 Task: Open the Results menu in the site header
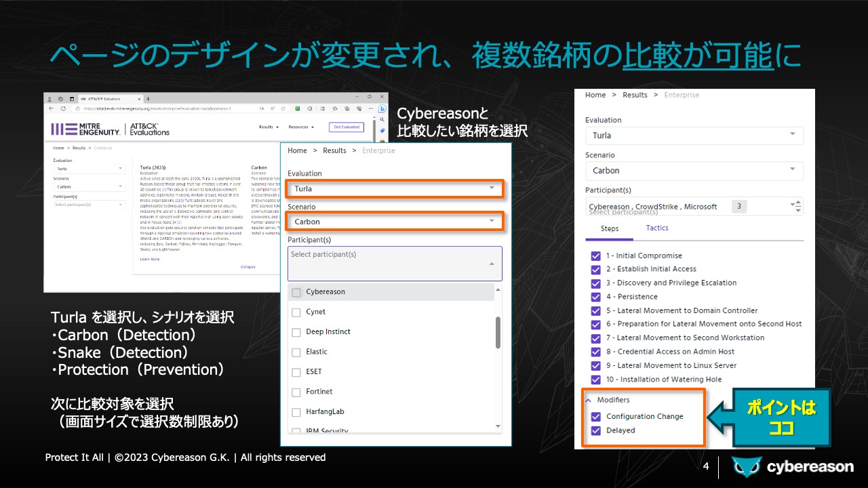tap(269, 127)
